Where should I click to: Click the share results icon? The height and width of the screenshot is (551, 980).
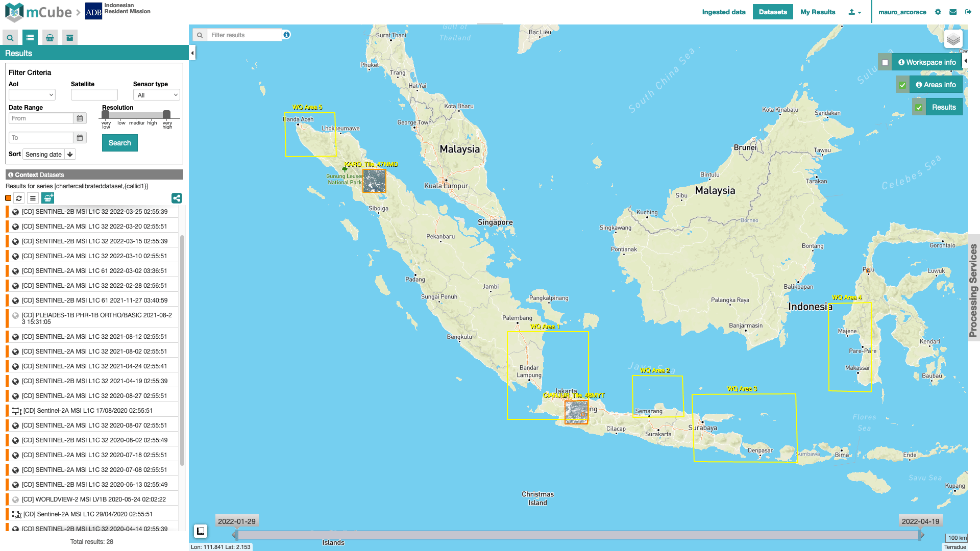pyautogui.click(x=177, y=198)
